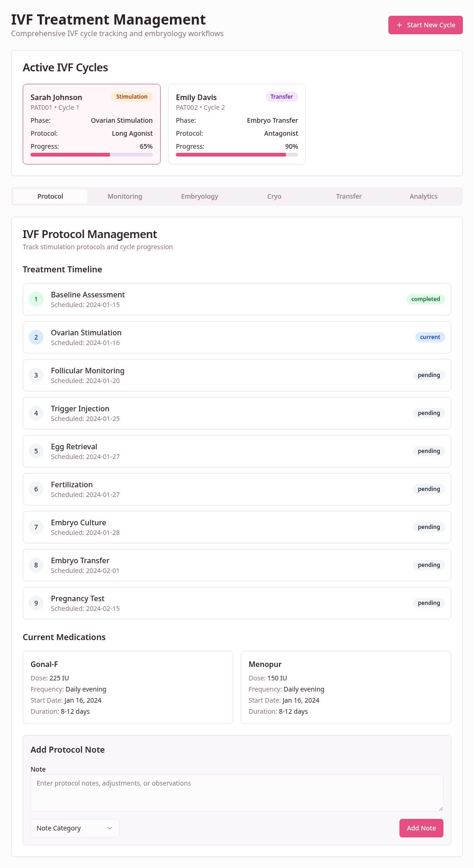Go to the Analytics tab
The width and height of the screenshot is (474, 868).
[x=424, y=196]
